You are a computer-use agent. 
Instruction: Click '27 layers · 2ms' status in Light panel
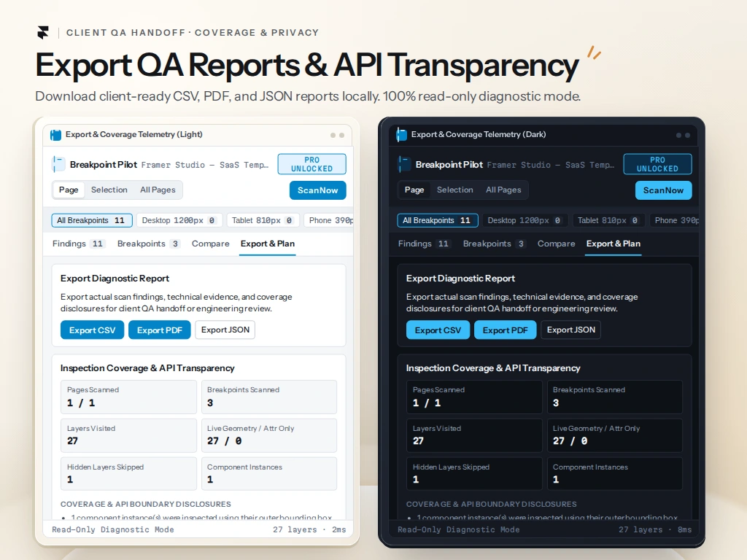[x=309, y=529]
